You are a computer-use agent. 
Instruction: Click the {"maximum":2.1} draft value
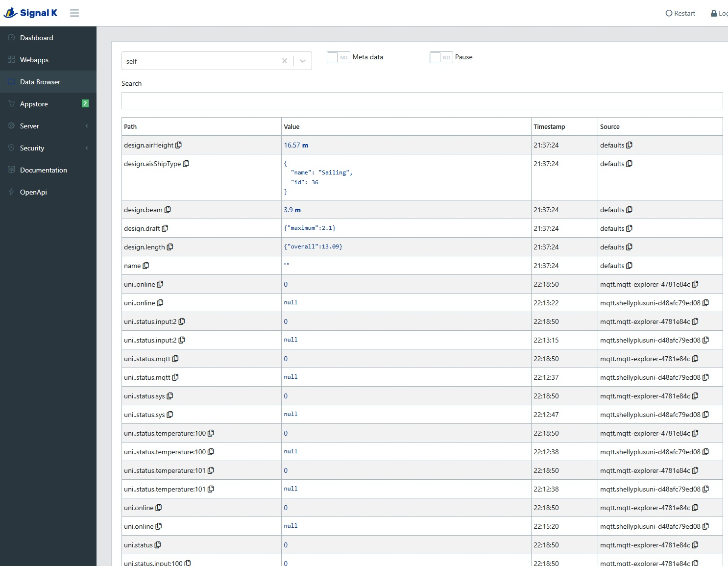point(310,228)
